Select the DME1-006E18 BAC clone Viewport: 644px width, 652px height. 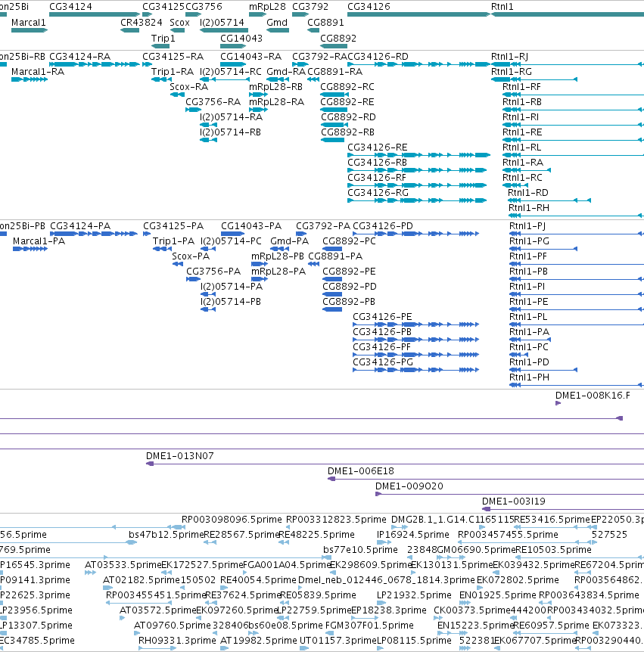pos(486,479)
